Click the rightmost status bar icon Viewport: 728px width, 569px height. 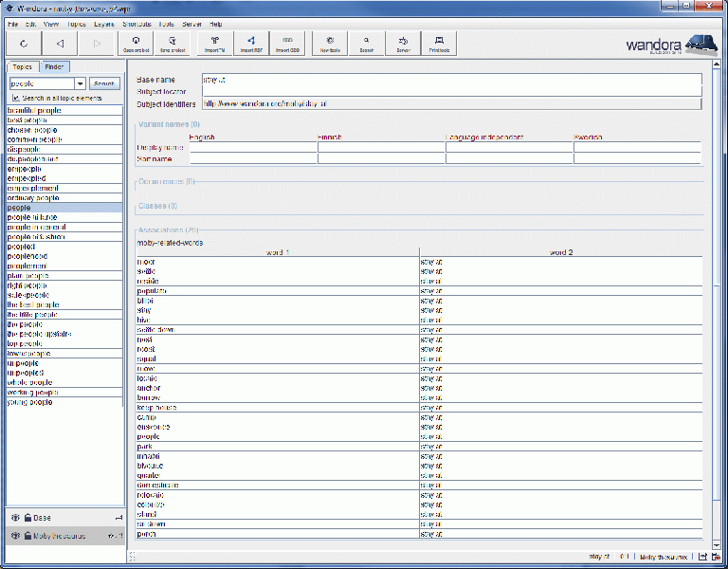[x=717, y=557]
